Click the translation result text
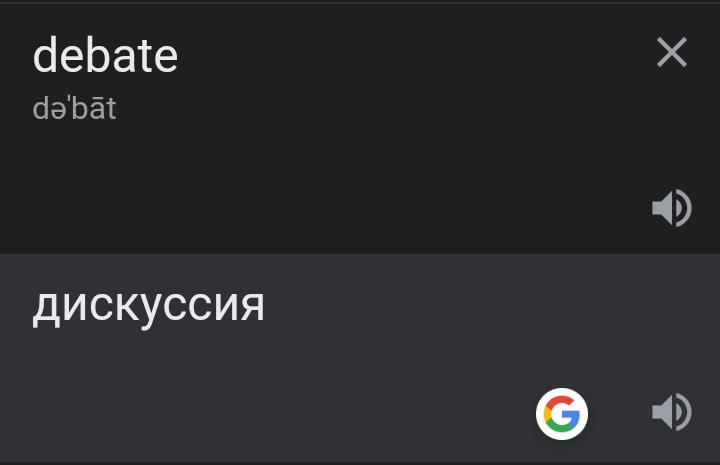720x465 pixels. (148, 306)
